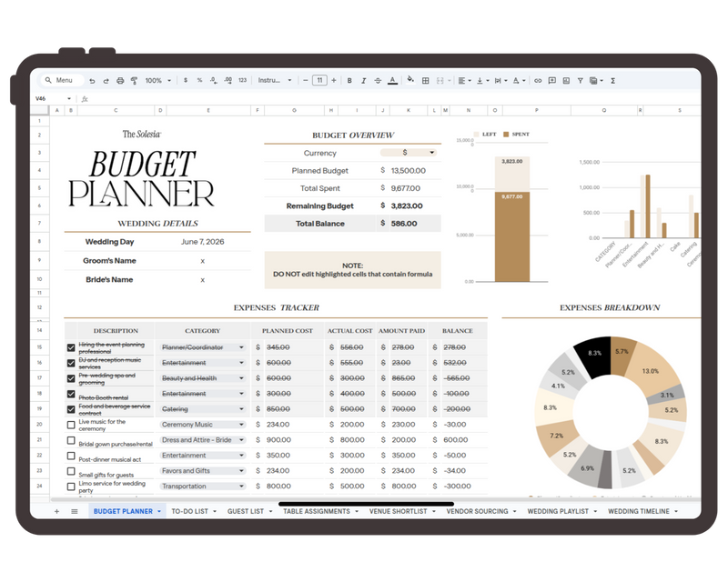Screen dimensions: 728x582
Task: Click the Print icon
Action: point(120,80)
